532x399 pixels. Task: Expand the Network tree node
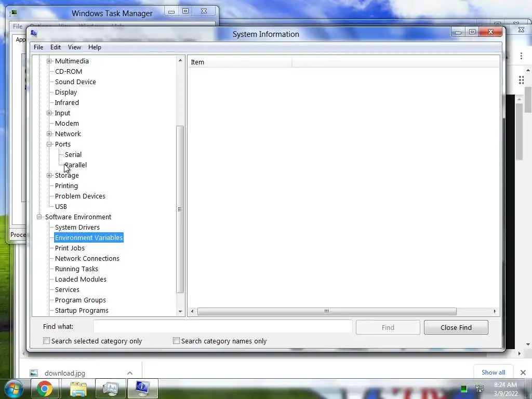coord(49,134)
